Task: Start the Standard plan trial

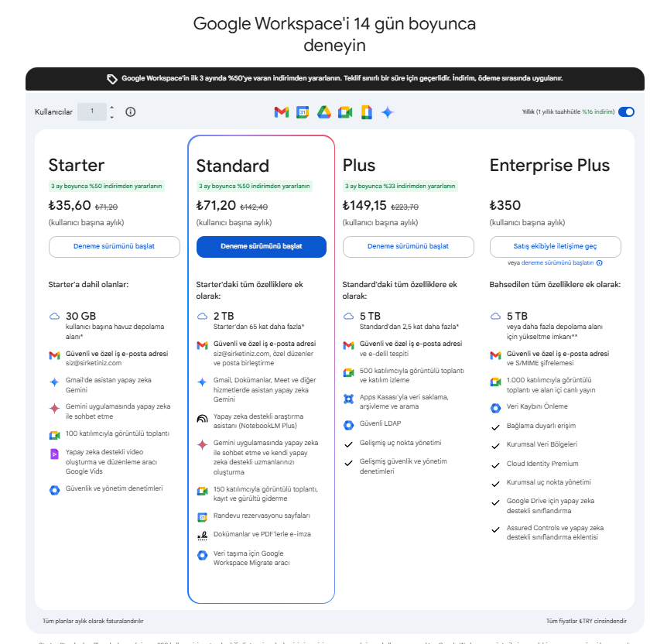Action: coord(262,246)
